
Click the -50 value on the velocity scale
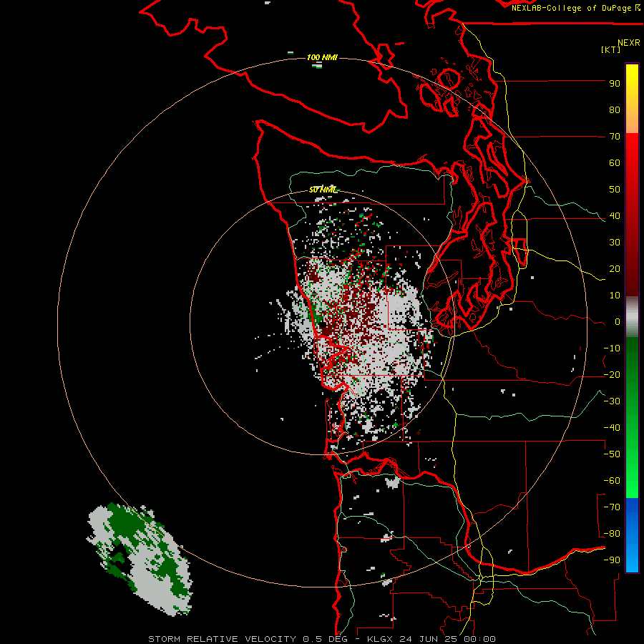(612, 454)
